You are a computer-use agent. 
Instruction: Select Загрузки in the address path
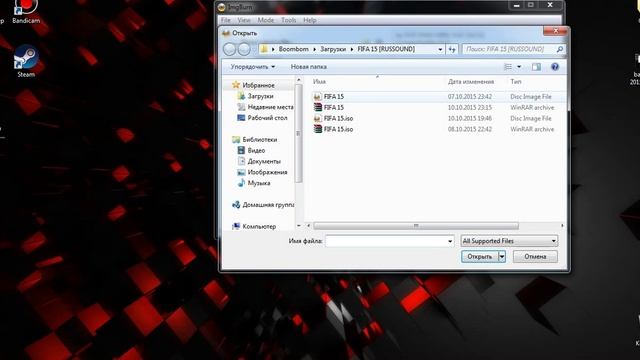pos(333,49)
